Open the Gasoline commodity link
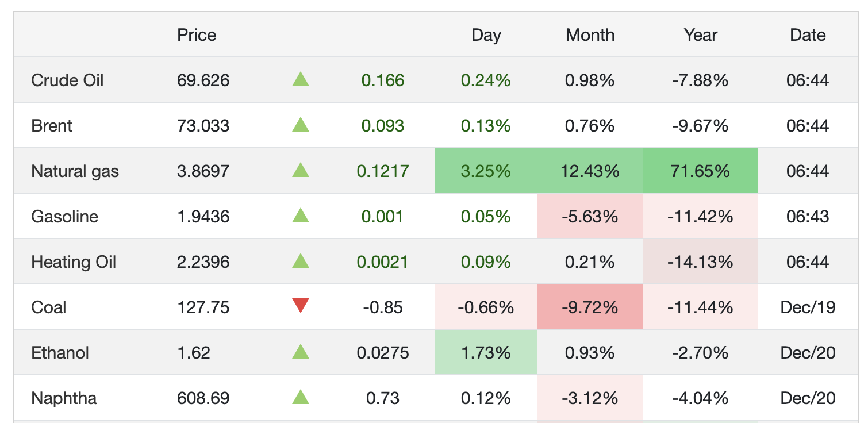868x423 pixels. click(64, 216)
